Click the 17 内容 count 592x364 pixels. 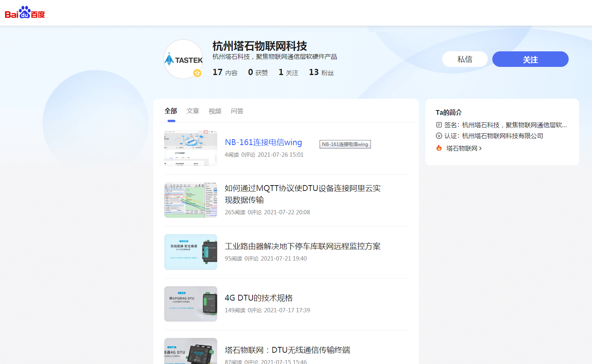click(x=225, y=72)
